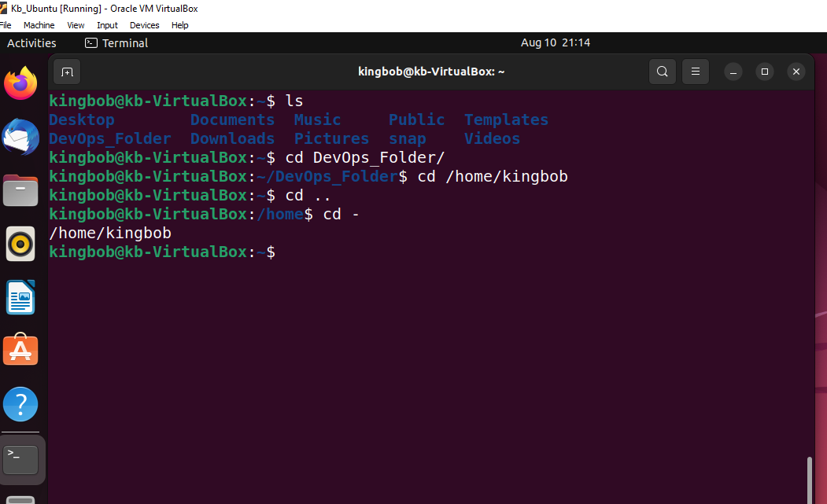827x504 pixels.
Task: Open a new terminal tab
Action: point(67,72)
